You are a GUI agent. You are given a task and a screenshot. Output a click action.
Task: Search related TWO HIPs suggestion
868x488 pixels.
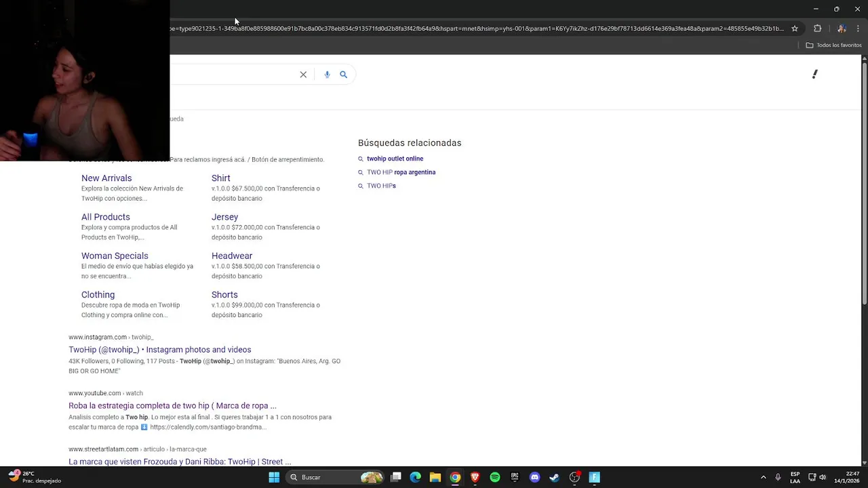pos(381,186)
